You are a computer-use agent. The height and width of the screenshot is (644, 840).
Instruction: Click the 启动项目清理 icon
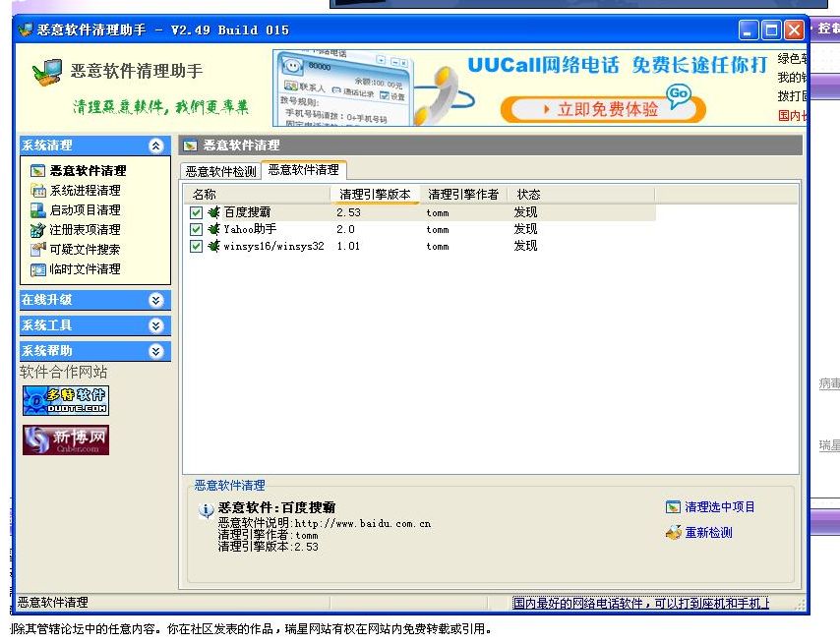[x=38, y=210]
